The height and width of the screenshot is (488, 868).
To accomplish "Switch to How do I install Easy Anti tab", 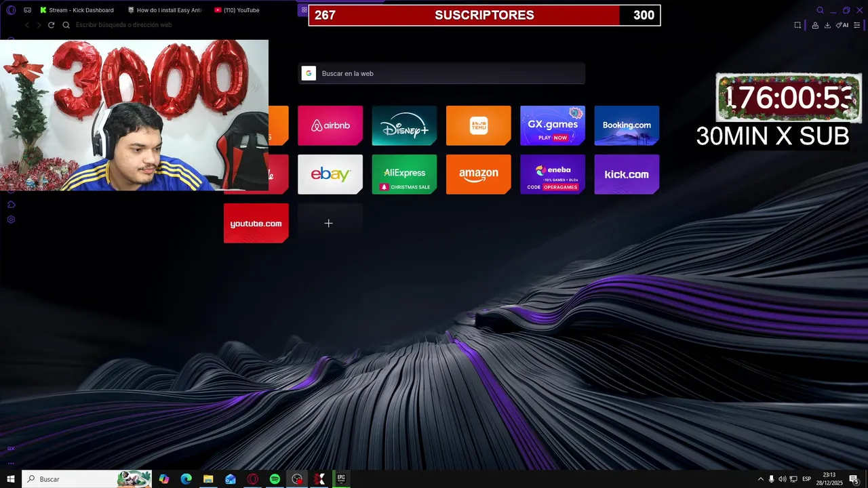I will click(165, 10).
